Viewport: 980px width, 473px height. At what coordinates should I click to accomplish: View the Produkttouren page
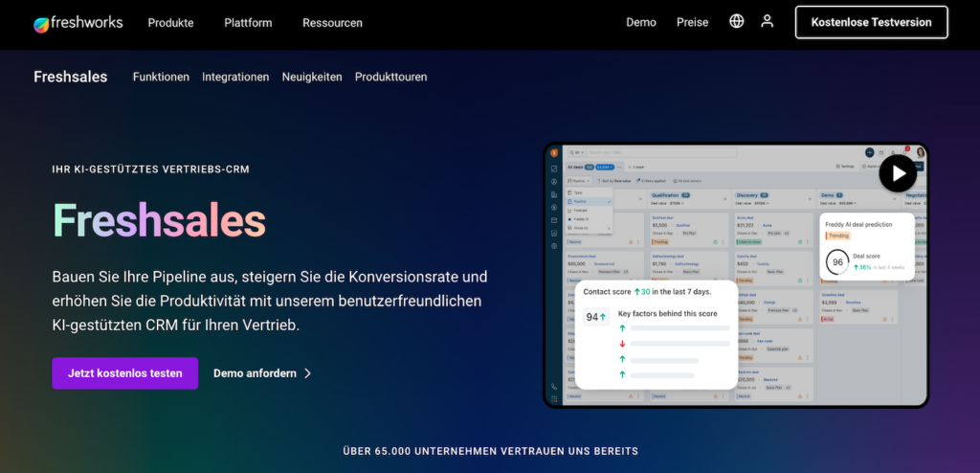[390, 77]
